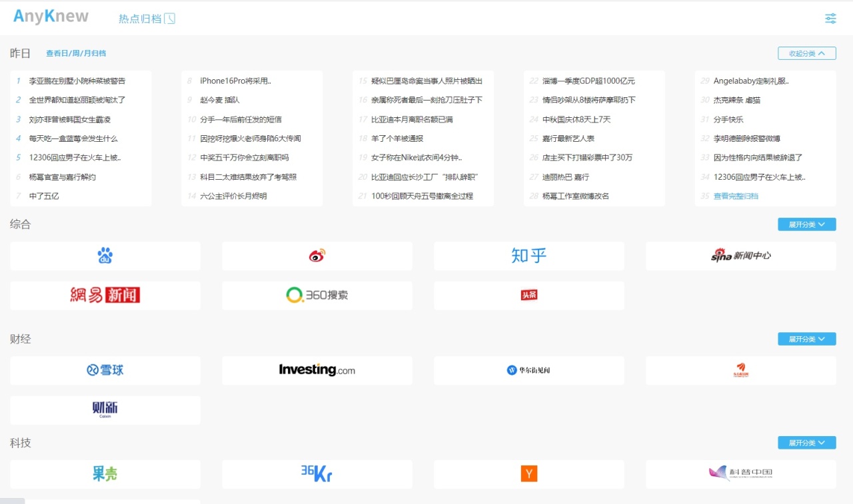853x504 pixels.
Task: Open headline 淄博一季度GDP超1000亿元
Action: (x=588, y=81)
